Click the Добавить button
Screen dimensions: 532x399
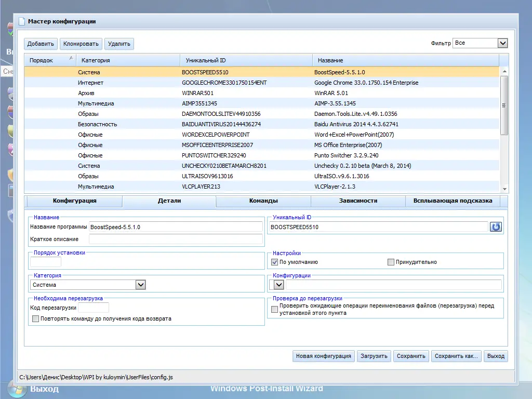pyautogui.click(x=41, y=44)
